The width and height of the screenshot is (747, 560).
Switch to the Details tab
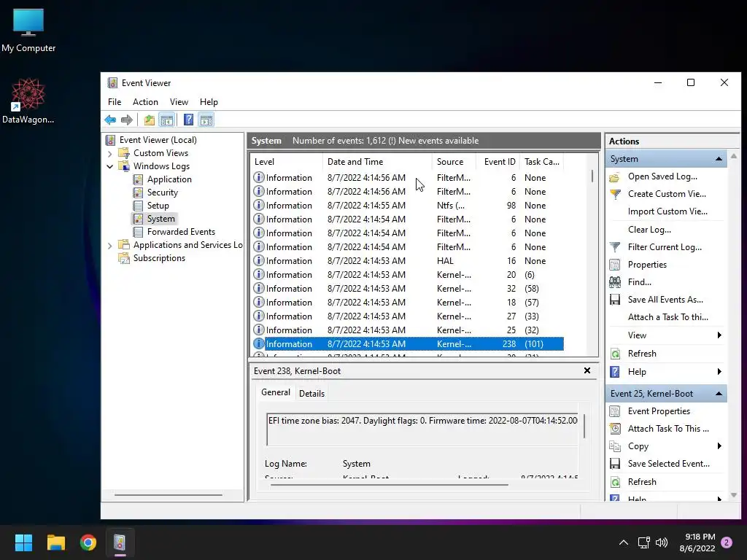311,394
